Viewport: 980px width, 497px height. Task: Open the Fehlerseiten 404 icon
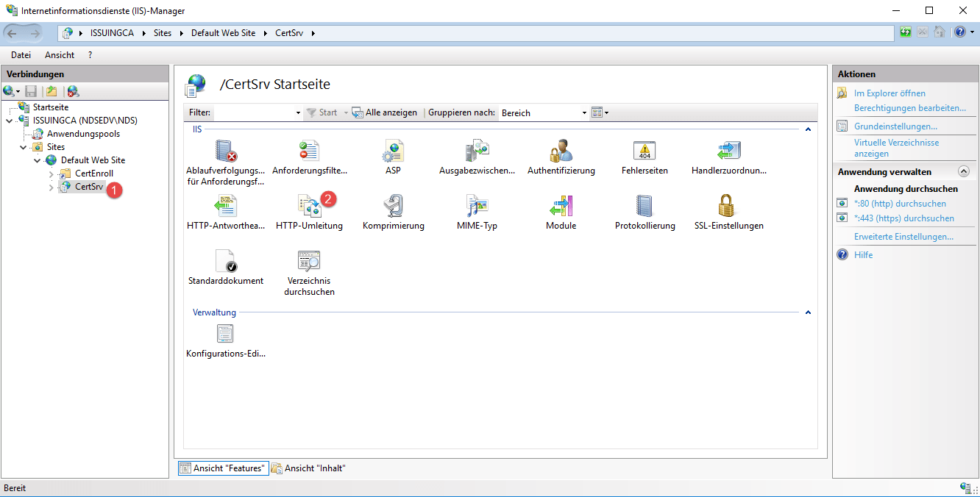tap(645, 151)
